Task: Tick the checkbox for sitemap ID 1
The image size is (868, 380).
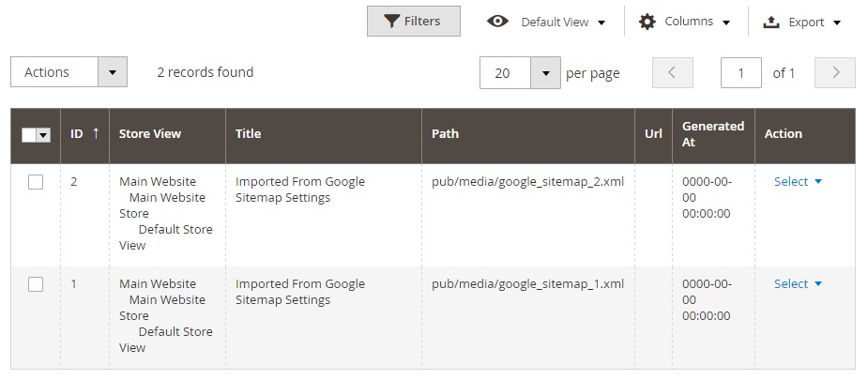Action: 36,284
